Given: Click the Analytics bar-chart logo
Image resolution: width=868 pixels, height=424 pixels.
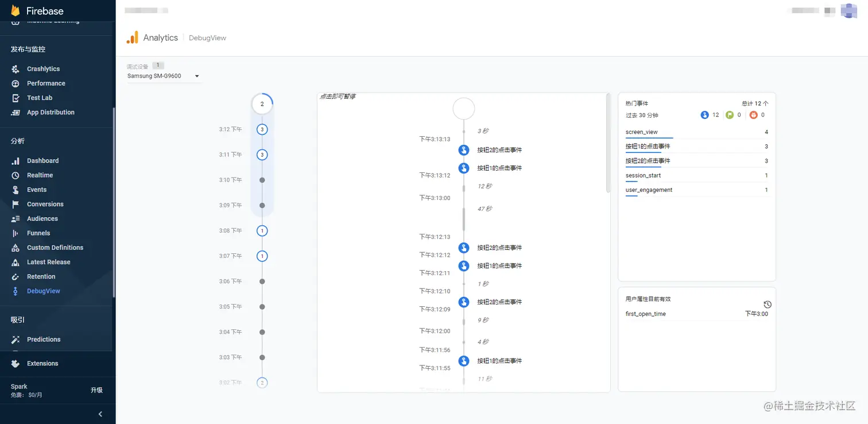Looking at the screenshot, I should tap(132, 37).
